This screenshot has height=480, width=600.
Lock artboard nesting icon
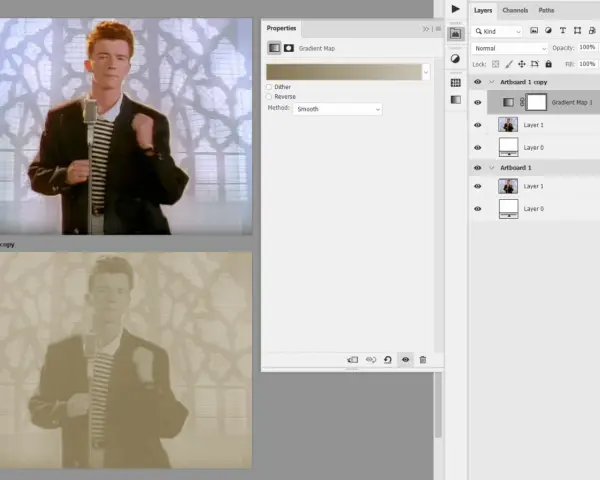pos(535,64)
